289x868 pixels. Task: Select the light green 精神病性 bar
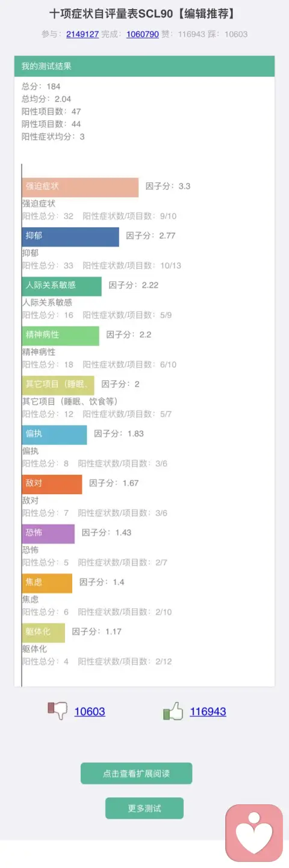tap(60, 335)
